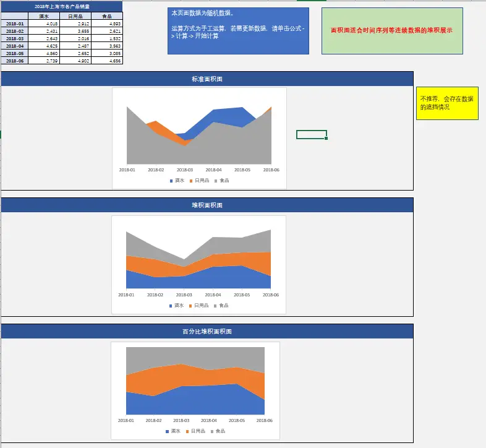Image resolution: width=486 pixels, height=448 pixels.
Task: Click the selected empty cell with green border
Action: coord(312,134)
